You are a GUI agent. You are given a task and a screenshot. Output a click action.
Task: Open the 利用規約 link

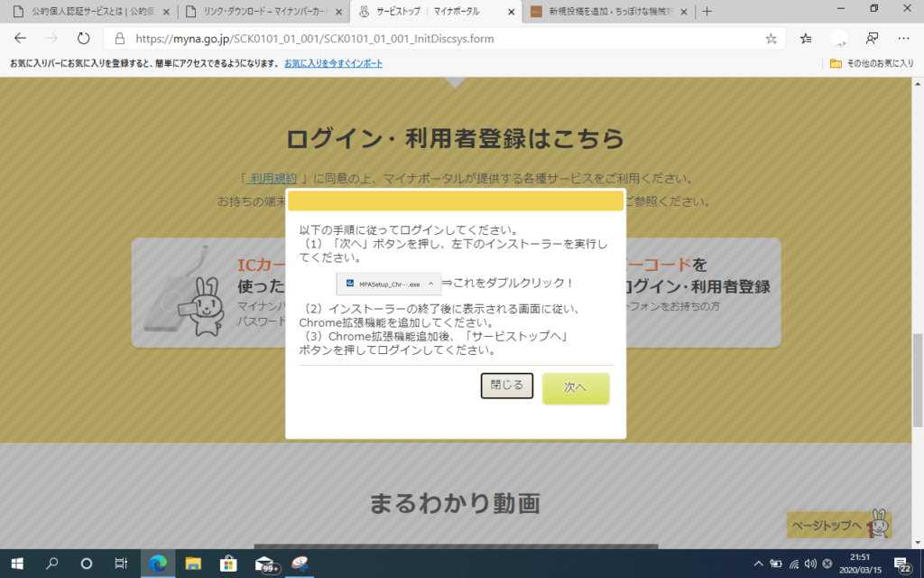(x=273, y=178)
